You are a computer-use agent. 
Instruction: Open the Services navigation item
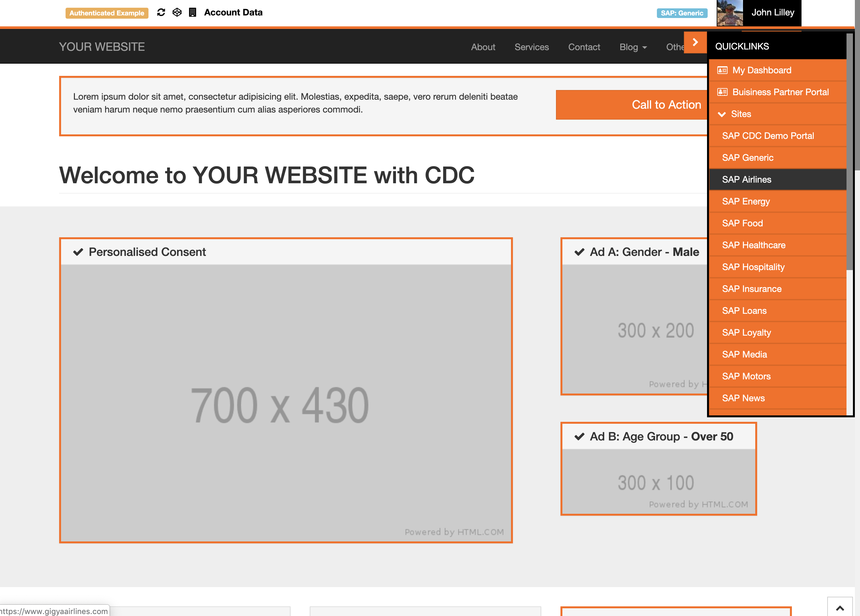coord(531,47)
